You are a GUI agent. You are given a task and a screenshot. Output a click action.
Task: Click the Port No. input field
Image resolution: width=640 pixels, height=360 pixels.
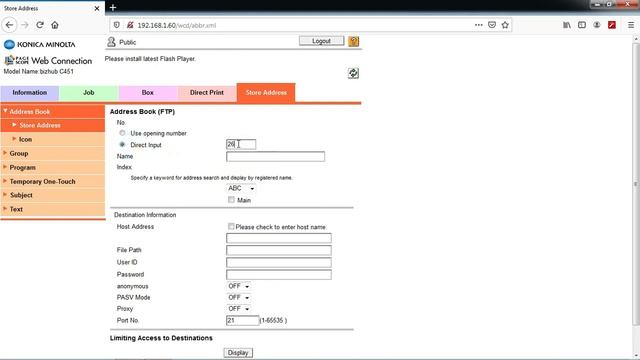pyautogui.click(x=242, y=320)
